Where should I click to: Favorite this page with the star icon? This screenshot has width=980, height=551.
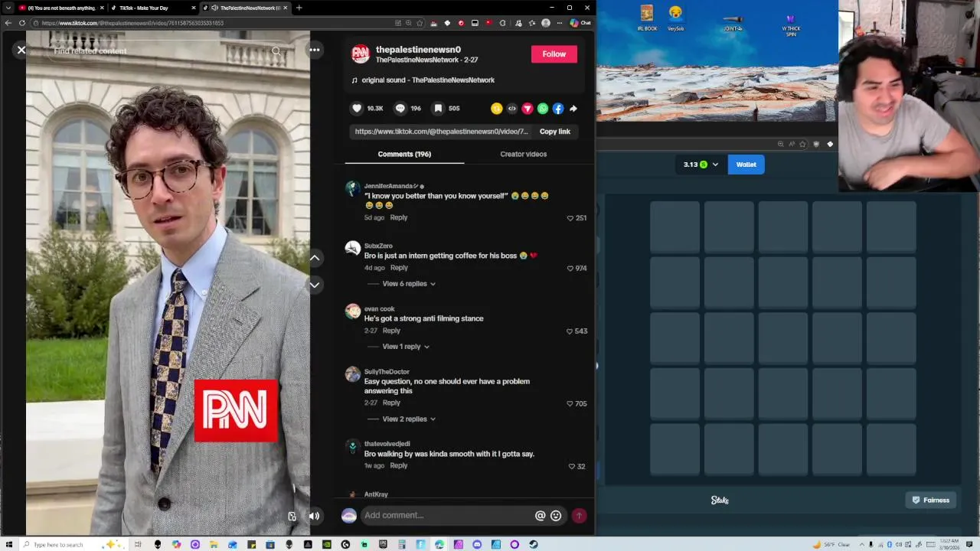pos(420,23)
